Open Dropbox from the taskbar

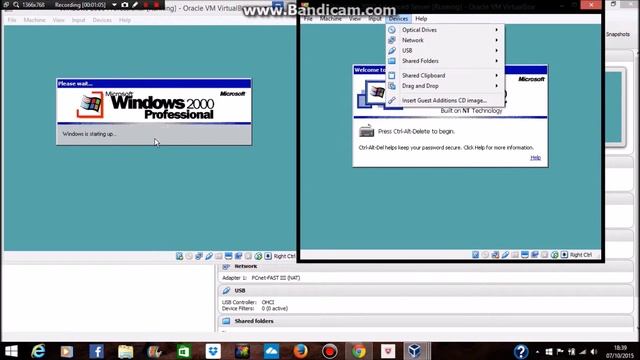click(213, 351)
